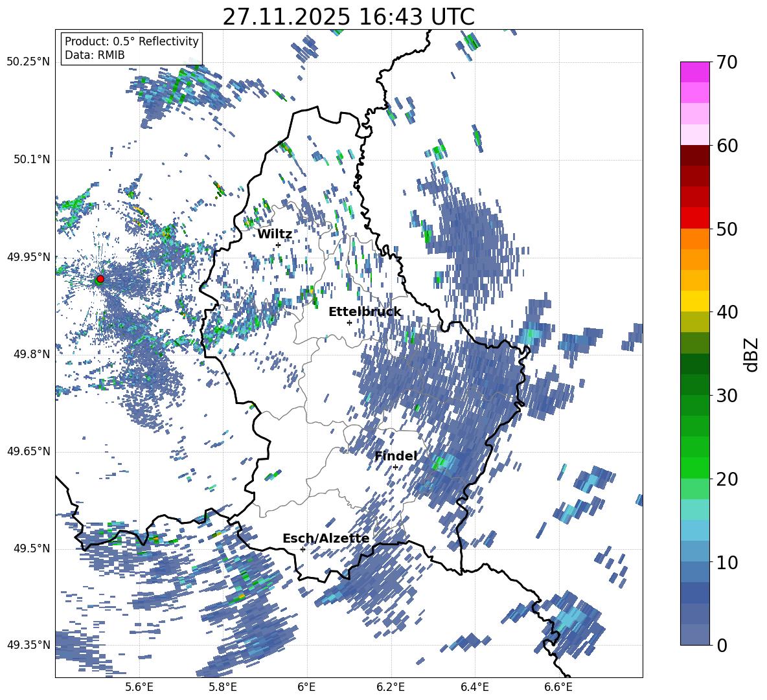Click the magenta top colorbar segment
Image resolution: width=767 pixels, height=700 pixels.
coord(694,72)
